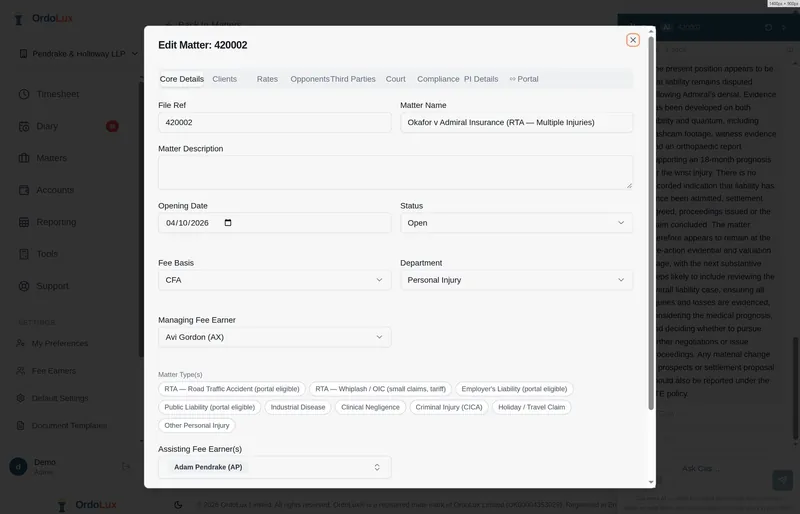The width and height of the screenshot is (800, 514).
Task: Edit the File Ref field
Action: [x=274, y=123]
